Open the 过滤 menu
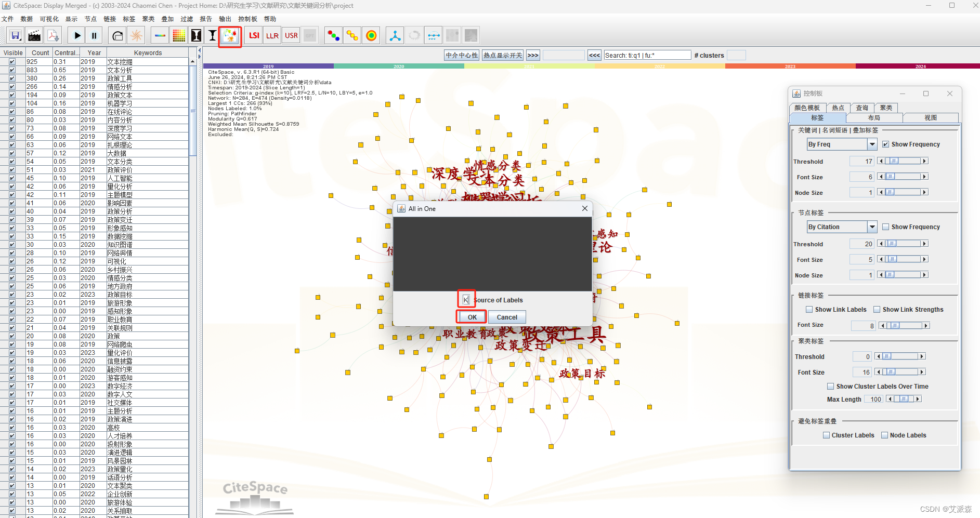The image size is (980, 518). pos(187,19)
